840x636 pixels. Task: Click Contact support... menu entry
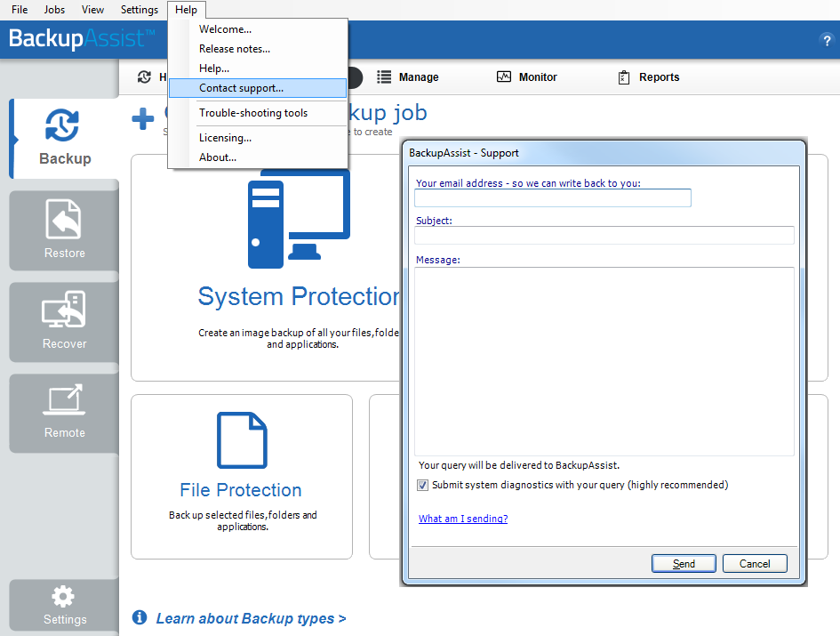[257, 88]
